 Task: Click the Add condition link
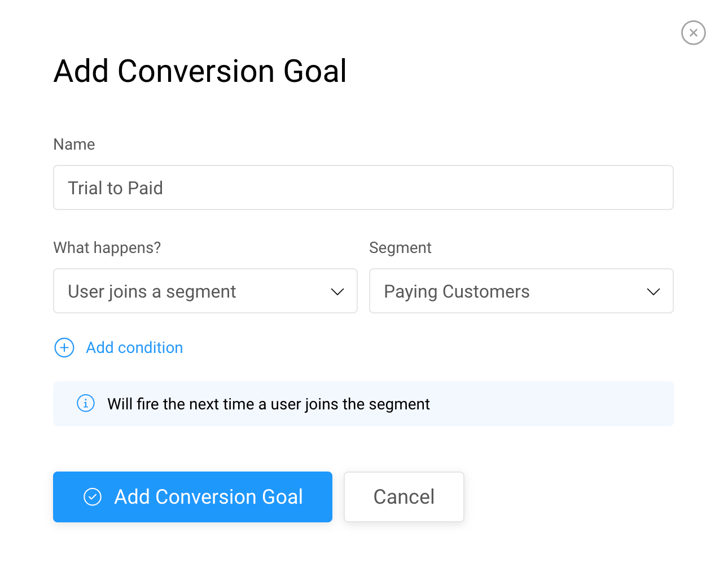134,348
